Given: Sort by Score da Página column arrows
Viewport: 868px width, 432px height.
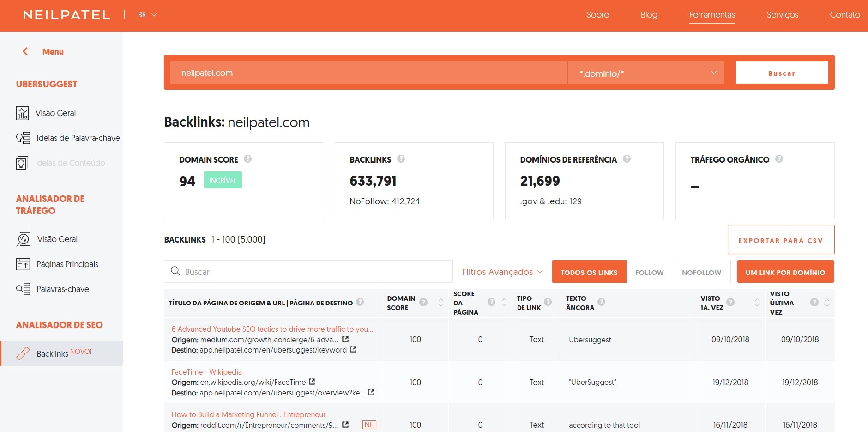Looking at the screenshot, I should (504, 302).
